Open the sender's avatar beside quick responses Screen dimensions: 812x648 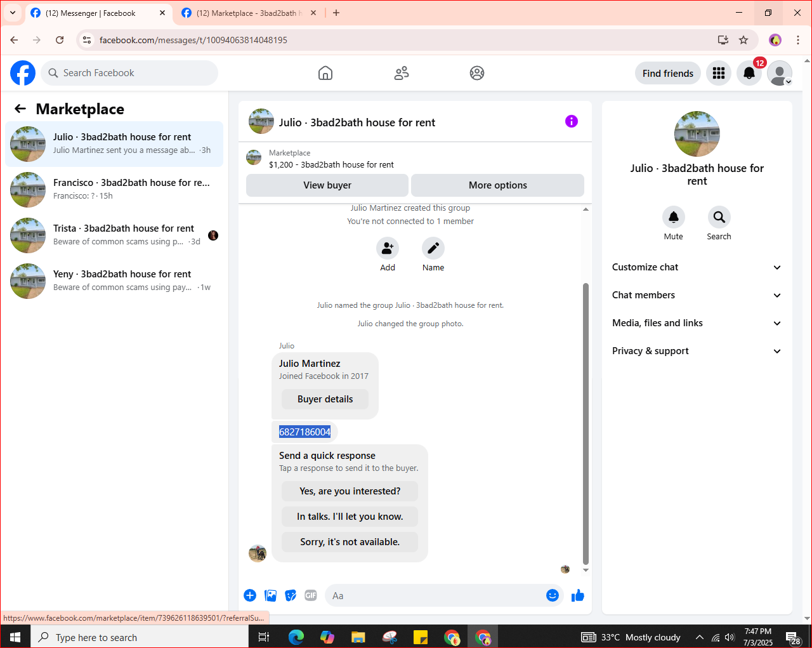[x=258, y=553]
